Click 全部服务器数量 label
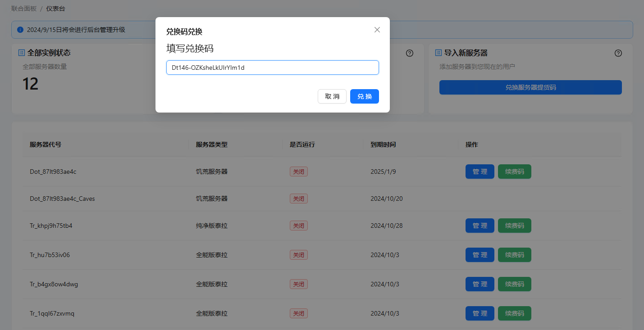Image resolution: width=644 pixels, height=330 pixels. (45, 67)
